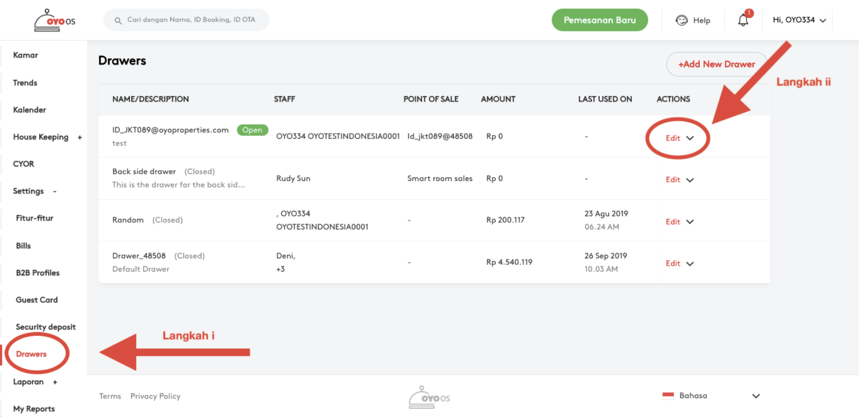Open the Hi, OYO334 account dropdown
Image resolution: width=868 pixels, height=417 pixels.
(x=799, y=20)
